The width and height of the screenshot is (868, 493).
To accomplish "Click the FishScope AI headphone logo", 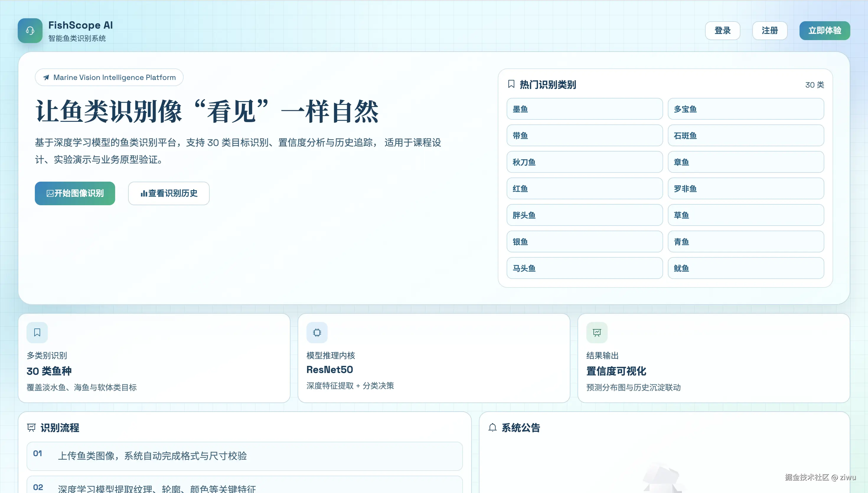I will 30,30.
